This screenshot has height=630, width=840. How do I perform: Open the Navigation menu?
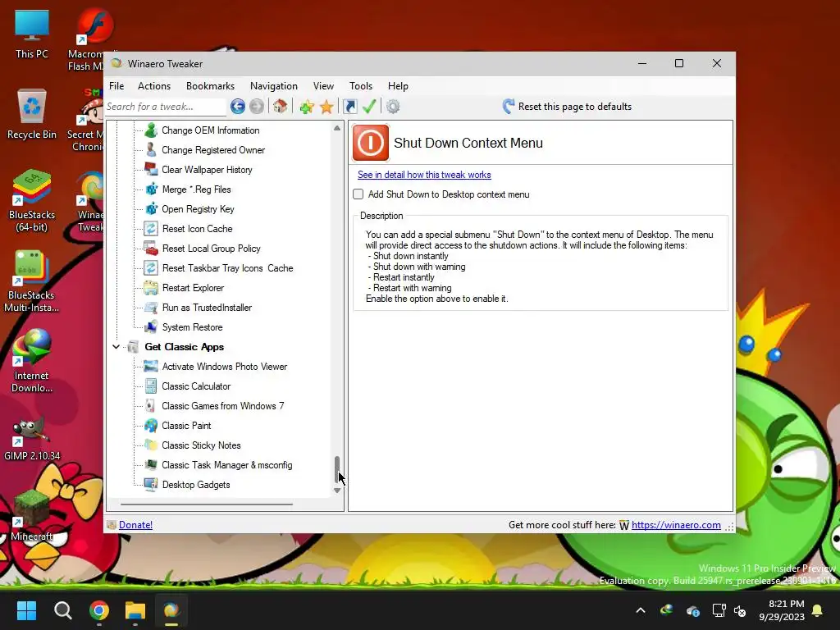274,85
